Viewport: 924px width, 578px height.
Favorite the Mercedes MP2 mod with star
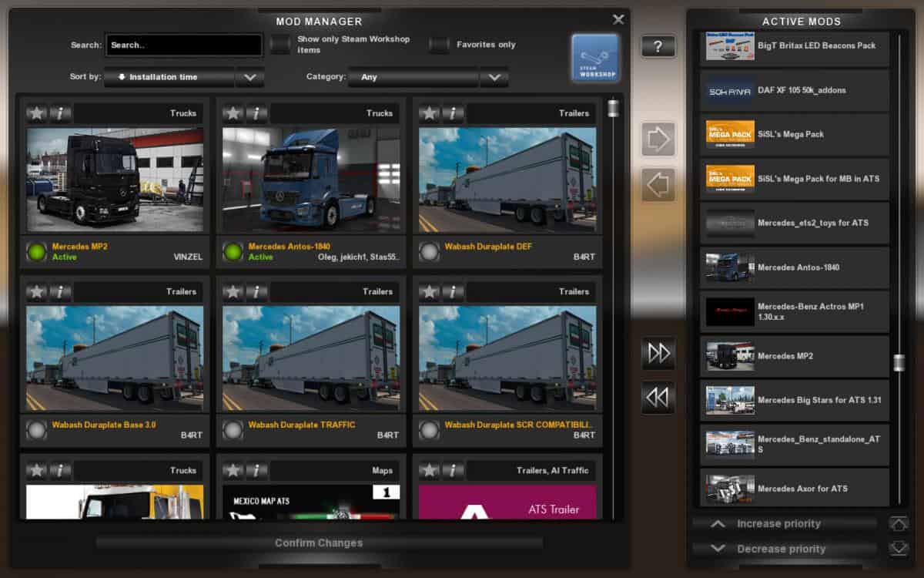tap(37, 113)
